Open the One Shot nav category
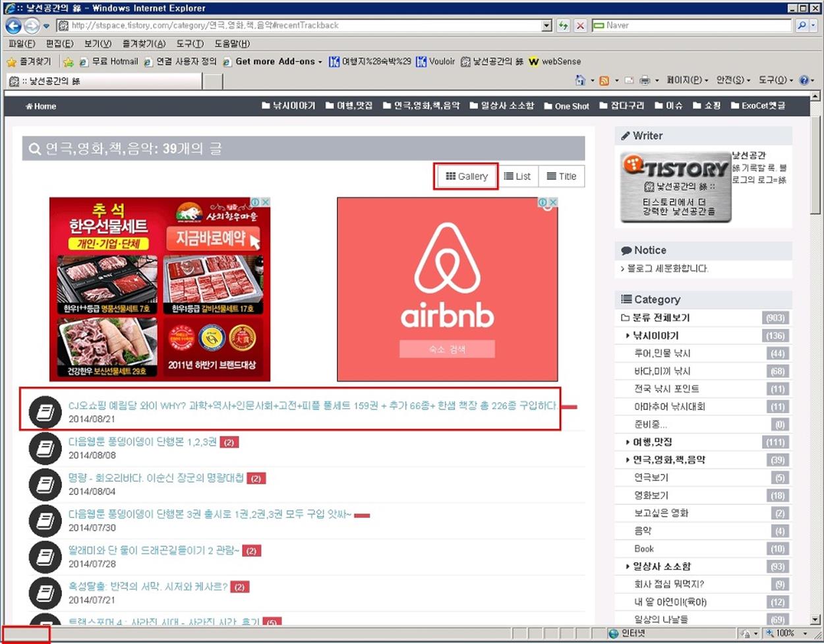The image size is (824, 644). 566,106
